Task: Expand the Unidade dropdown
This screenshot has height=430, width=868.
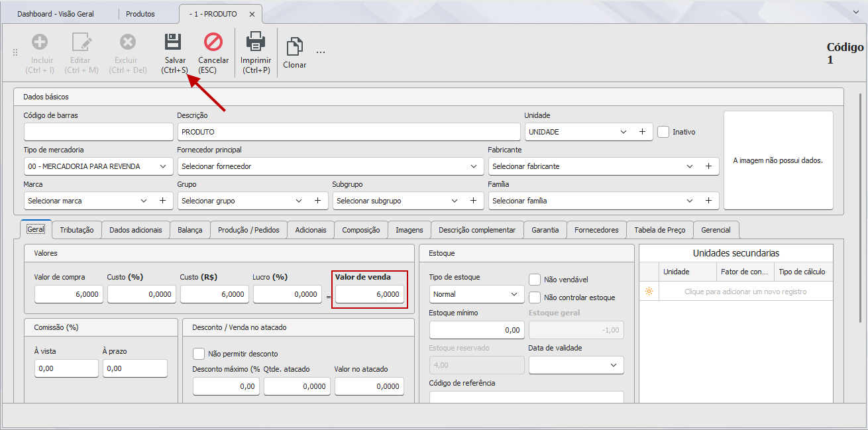Action: click(624, 132)
